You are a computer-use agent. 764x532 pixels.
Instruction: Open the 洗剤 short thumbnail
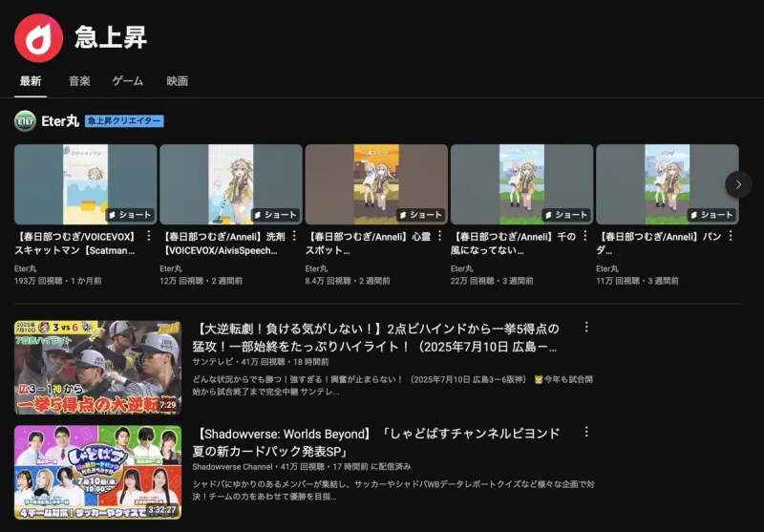[231, 184]
